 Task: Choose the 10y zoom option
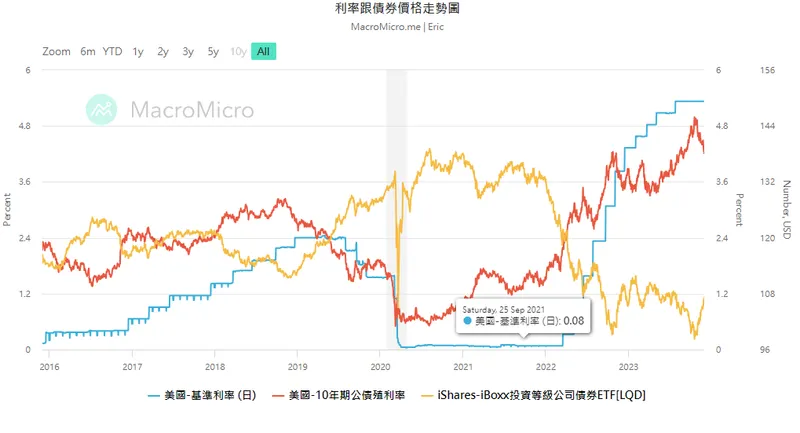click(238, 51)
